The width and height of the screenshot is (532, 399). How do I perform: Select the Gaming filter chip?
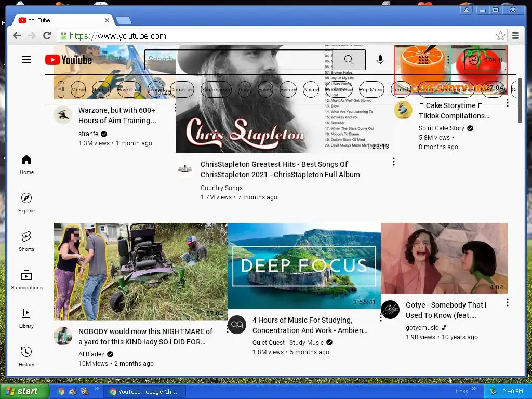[x=101, y=89]
